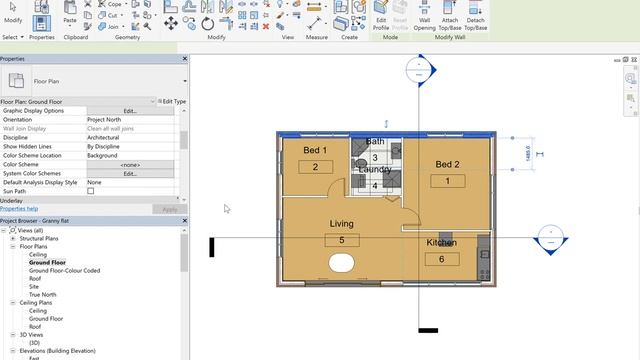Collapse the Views (all) tree node
The width and height of the screenshot is (640, 360).
pyautogui.click(x=4, y=231)
